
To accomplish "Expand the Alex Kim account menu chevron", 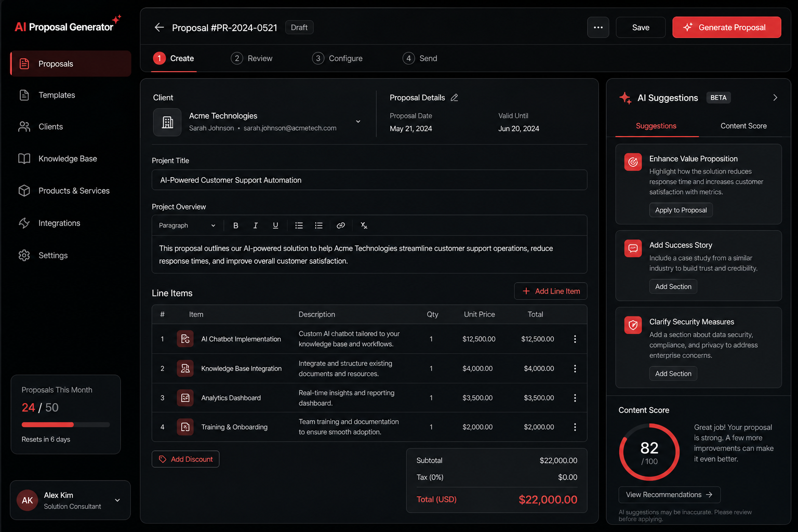I will pyautogui.click(x=117, y=500).
